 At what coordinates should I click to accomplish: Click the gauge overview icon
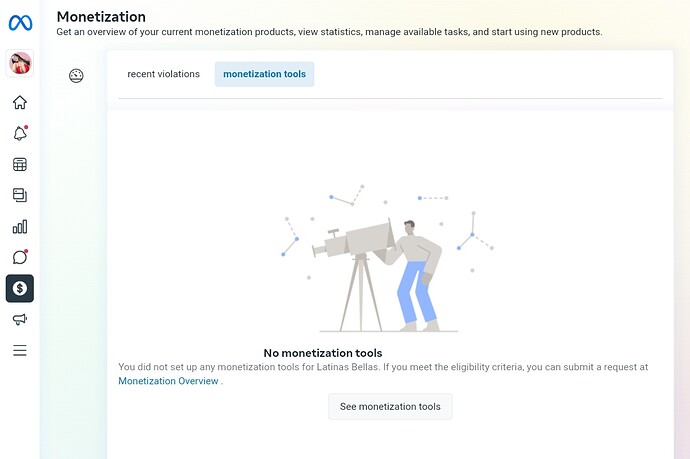click(x=76, y=76)
